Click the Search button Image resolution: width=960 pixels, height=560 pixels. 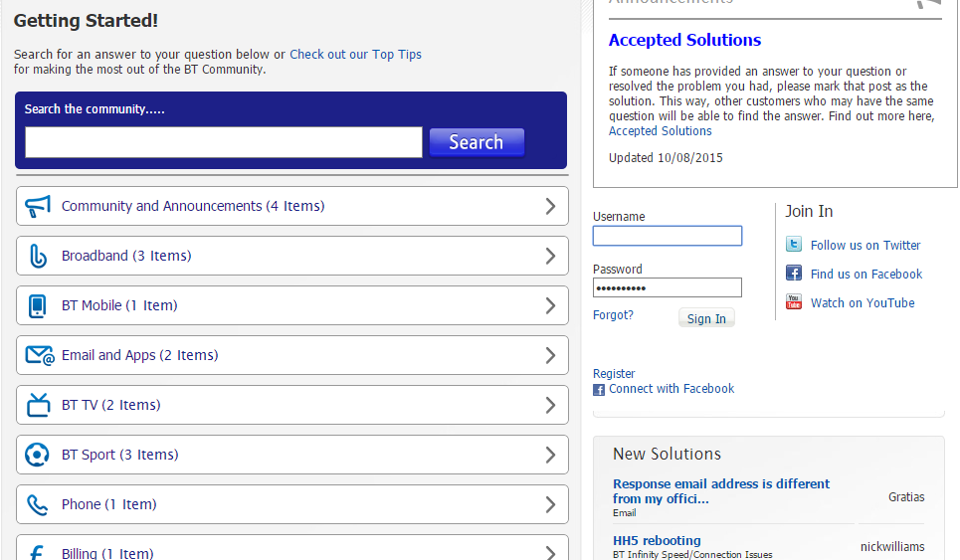[x=477, y=142]
